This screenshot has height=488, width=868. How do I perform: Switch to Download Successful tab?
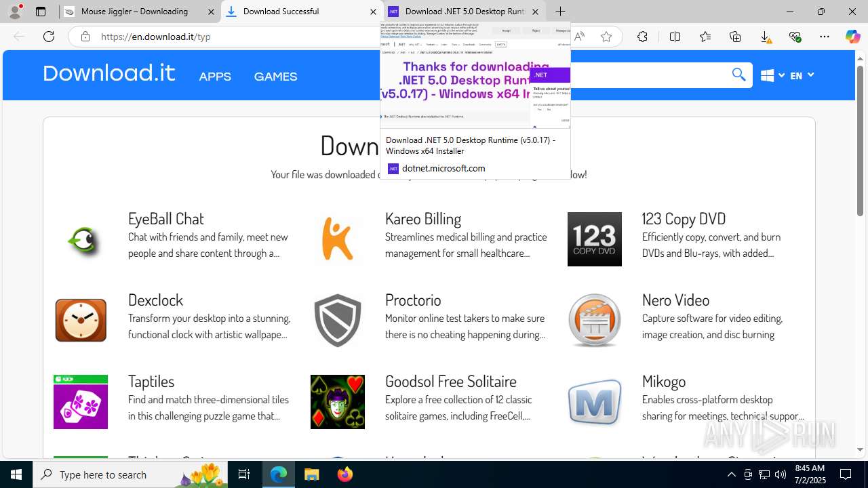302,12
